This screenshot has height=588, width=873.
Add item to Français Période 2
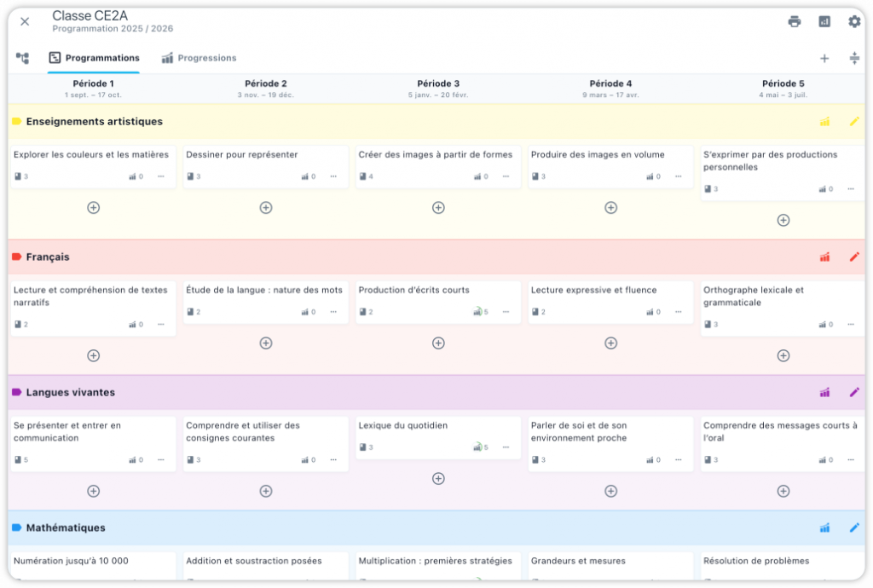click(x=266, y=343)
